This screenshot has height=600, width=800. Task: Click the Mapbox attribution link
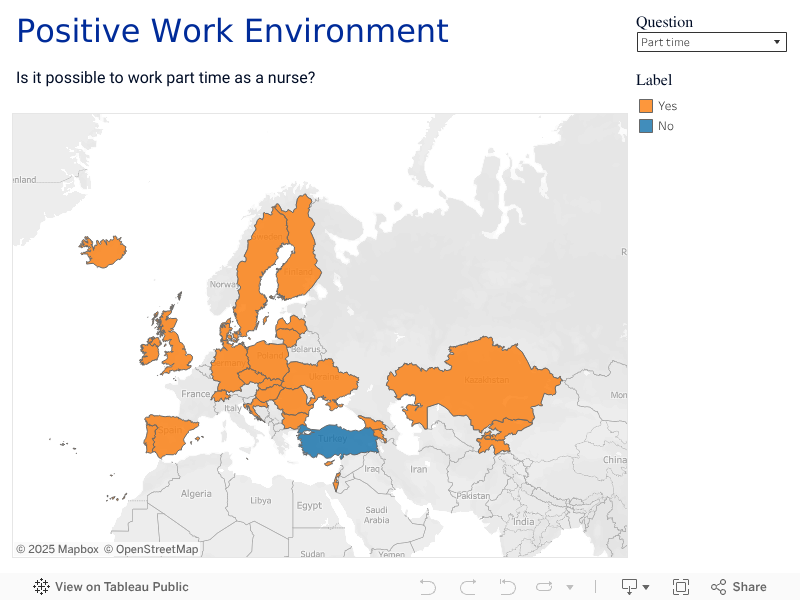coord(58,549)
